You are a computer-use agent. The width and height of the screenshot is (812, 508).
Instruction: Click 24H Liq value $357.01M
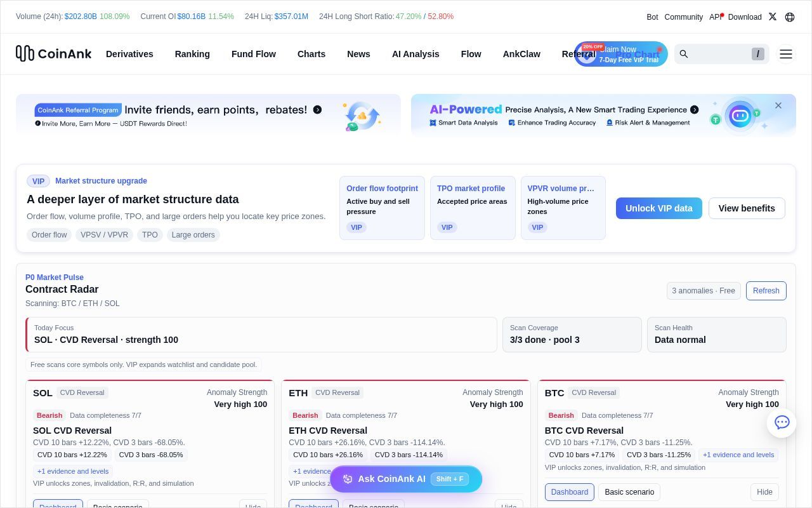click(291, 17)
